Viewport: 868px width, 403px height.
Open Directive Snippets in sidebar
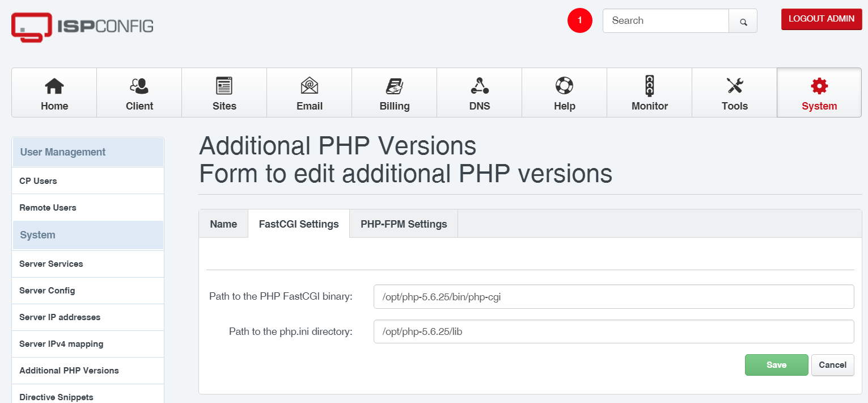point(88,395)
